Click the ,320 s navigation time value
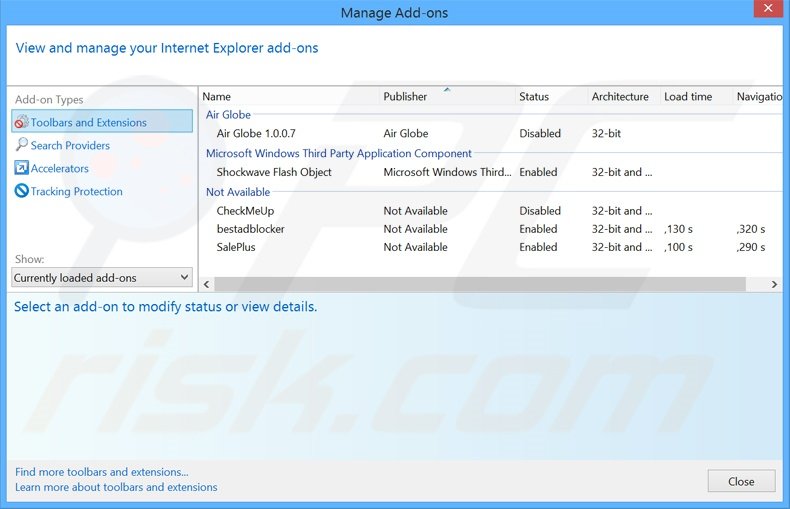The image size is (790, 509). pos(751,229)
